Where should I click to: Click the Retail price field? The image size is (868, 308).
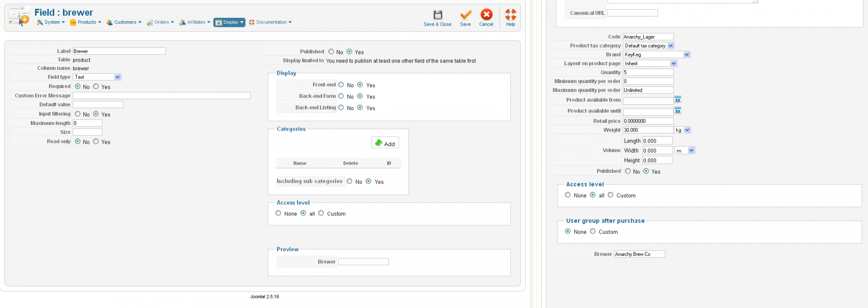[648, 121]
